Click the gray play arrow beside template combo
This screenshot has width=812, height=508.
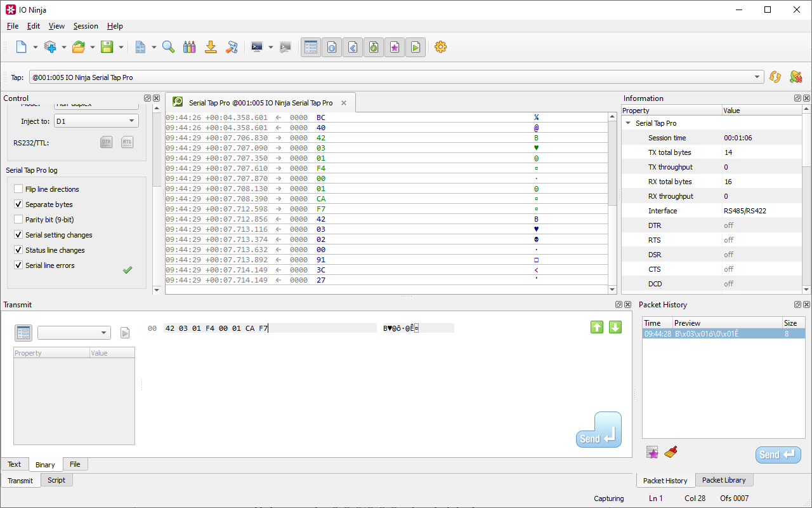coord(125,333)
